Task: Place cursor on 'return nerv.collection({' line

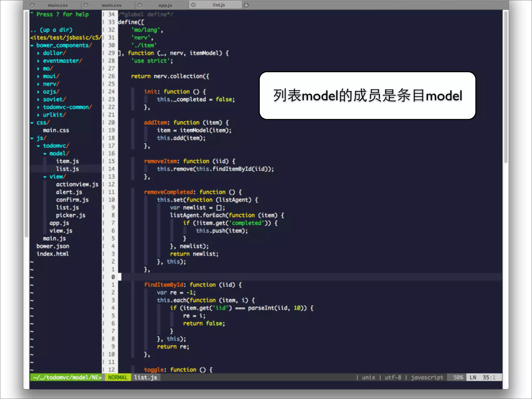Action: 170,76
